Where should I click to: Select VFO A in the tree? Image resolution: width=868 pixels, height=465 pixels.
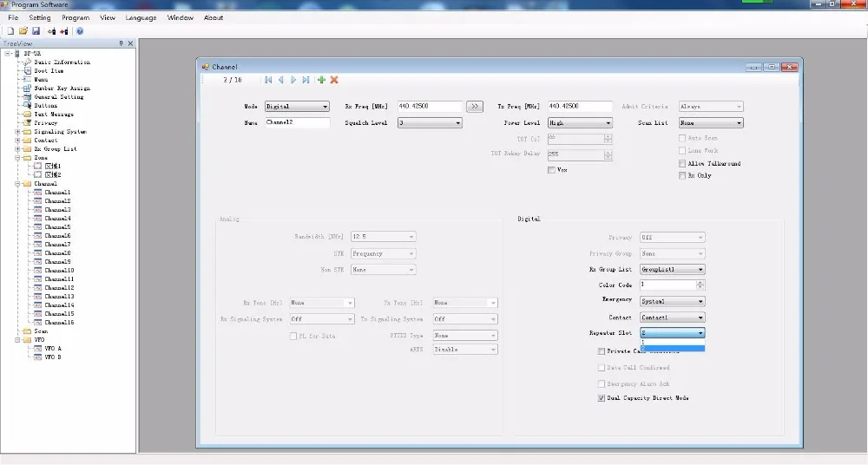click(53, 348)
